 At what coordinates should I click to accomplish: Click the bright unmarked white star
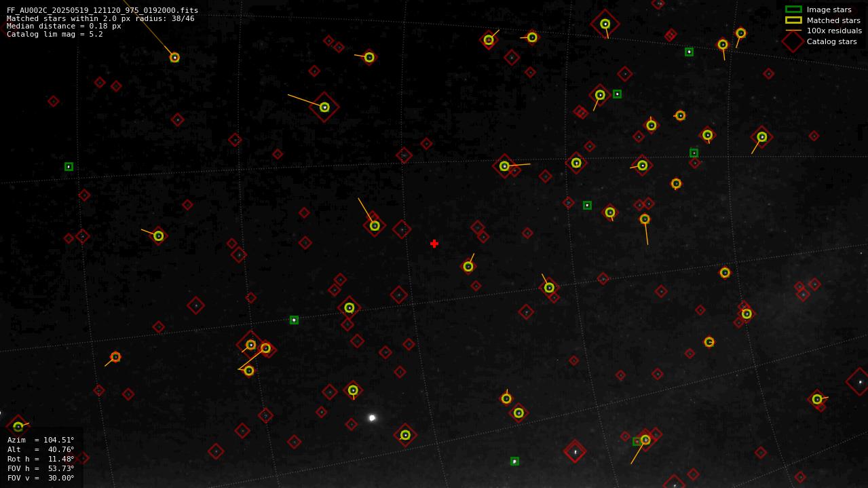click(x=372, y=418)
